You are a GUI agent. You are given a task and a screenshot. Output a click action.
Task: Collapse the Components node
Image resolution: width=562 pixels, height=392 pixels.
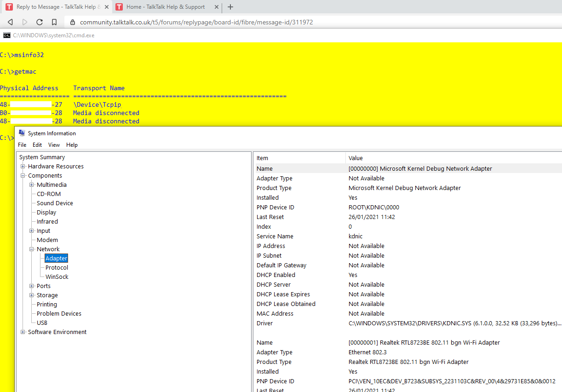click(23, 176)
